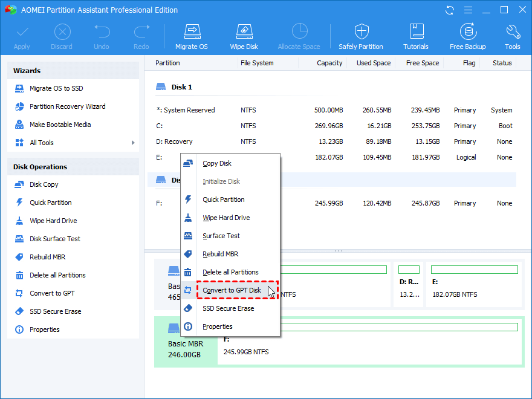Open Tutorials from the toolbar
This screenshot has height=399, width=532.
(x=416, y=36)
